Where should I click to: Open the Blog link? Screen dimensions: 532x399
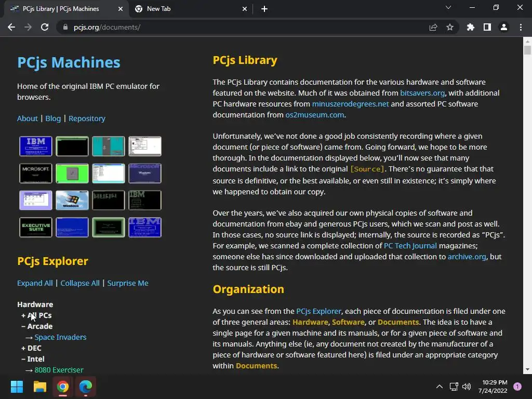(53, 118)
